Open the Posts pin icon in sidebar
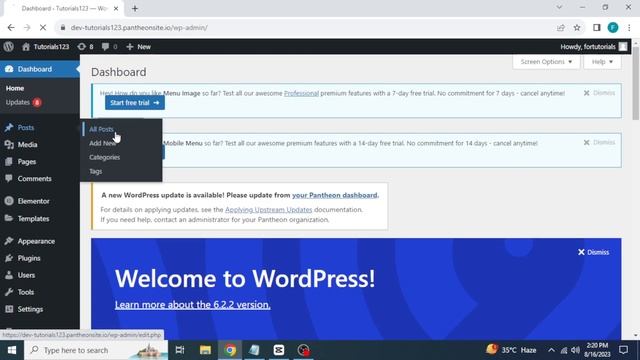Screen dimensions: 640x360 9,128
